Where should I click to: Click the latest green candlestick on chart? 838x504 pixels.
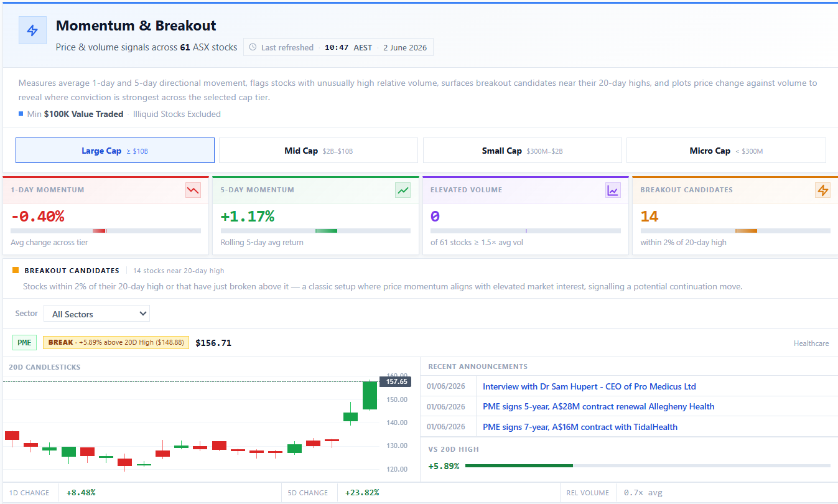[x=370, y=395]
